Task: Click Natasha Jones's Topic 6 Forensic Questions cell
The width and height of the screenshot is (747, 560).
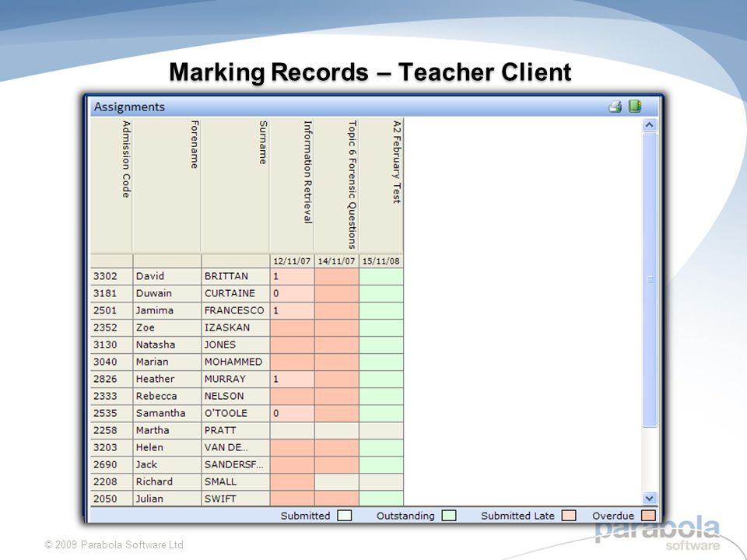Action: pos(337,345)
